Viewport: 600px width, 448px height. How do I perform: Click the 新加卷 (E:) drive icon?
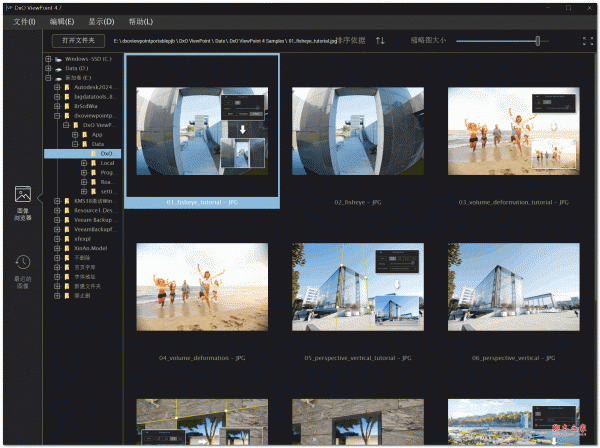coord(58,78)
